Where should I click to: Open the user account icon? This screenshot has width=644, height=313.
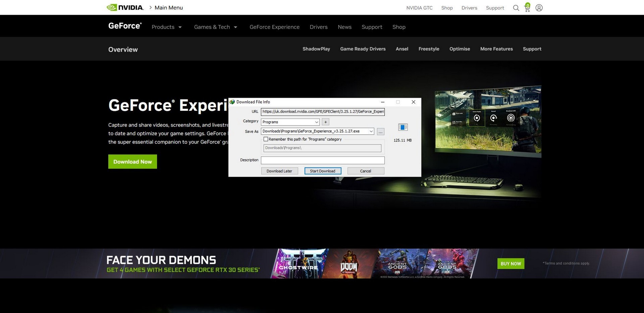pyautogui.click(x=539, y=8)
